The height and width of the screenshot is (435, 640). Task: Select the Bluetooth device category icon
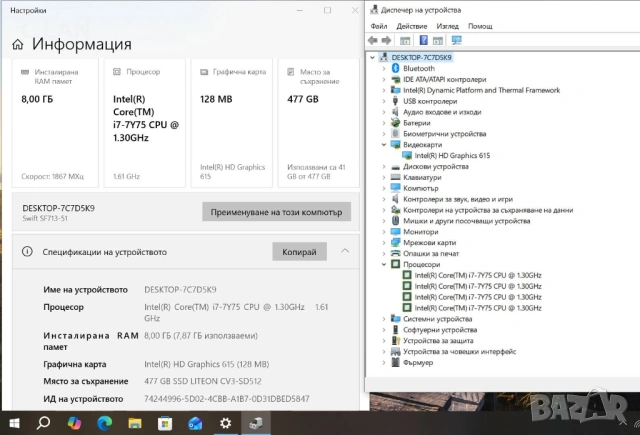click(395, 68)
